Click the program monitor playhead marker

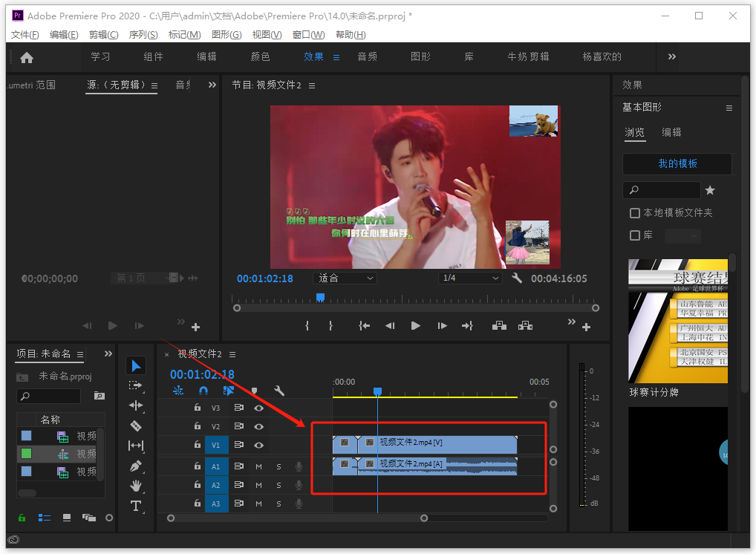(x=321, y=297)
